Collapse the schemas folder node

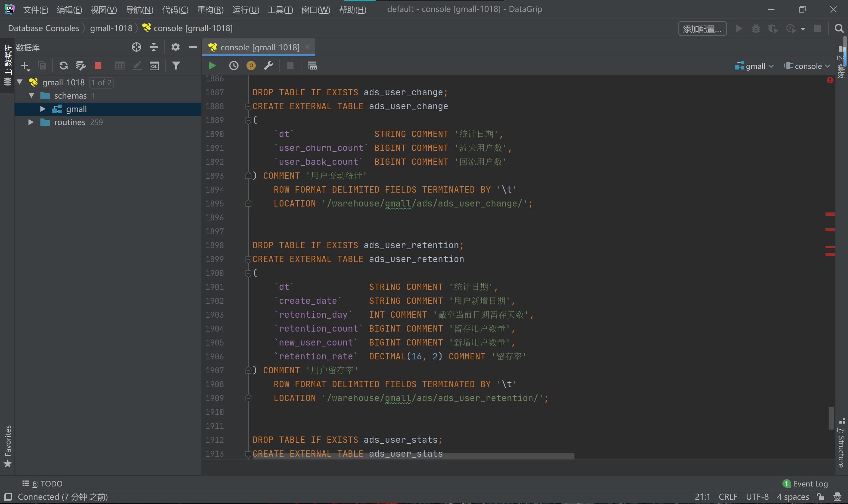pos(31,95)
